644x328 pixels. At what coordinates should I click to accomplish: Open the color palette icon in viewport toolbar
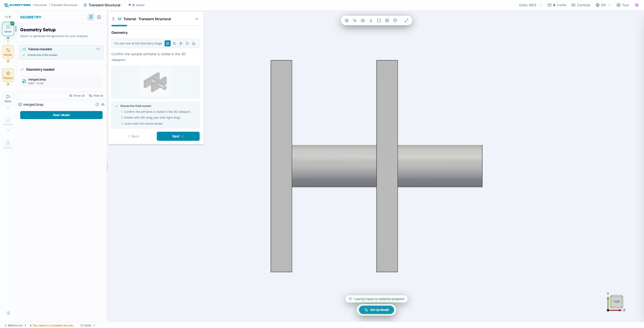coord(395,20)
